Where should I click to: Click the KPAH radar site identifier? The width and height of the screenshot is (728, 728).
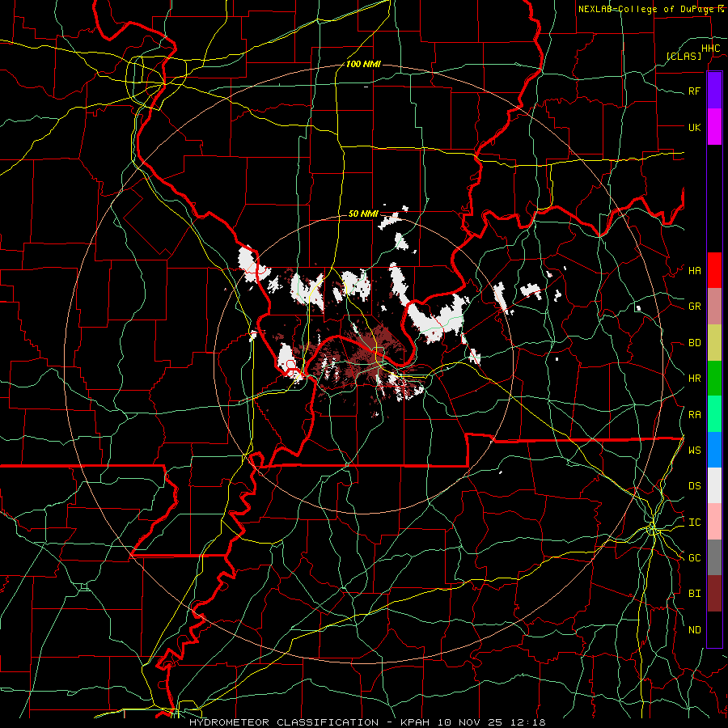click(x=417, y=722)
